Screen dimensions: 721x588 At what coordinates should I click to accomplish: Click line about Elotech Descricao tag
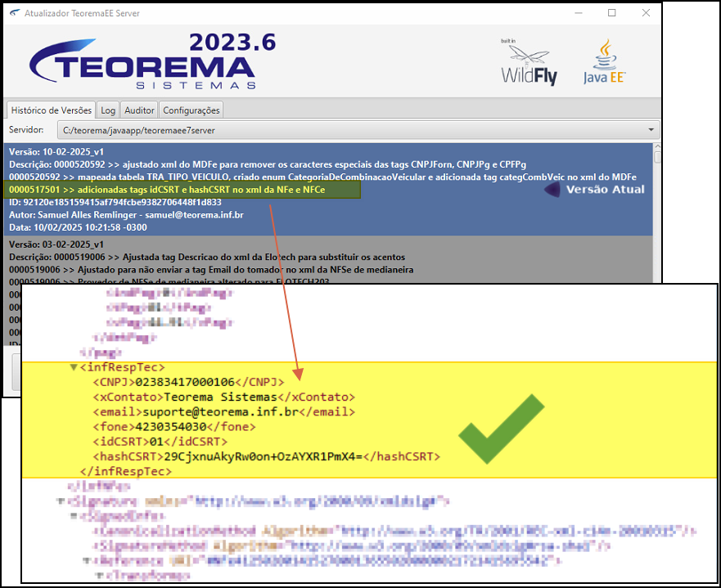(x=207, y=258)
